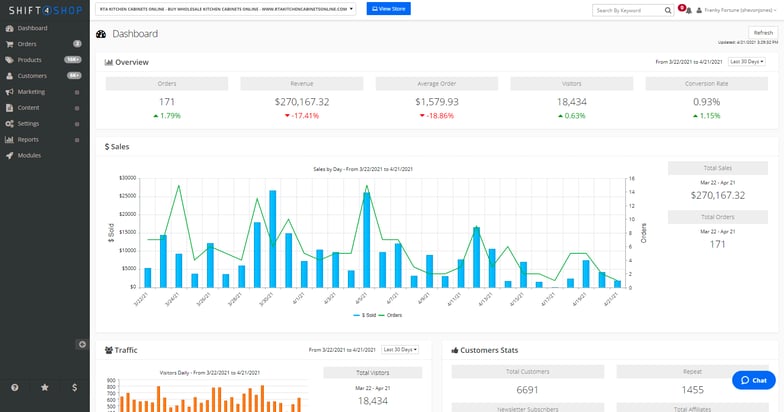
Task: Click the Conversion Rate card header
Action: tap(706, 84)
